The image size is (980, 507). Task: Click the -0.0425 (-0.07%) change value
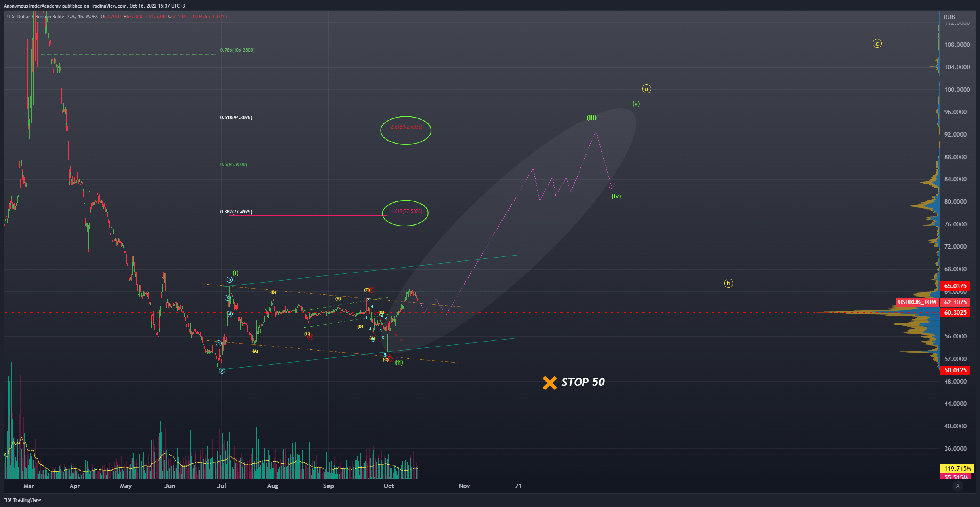click(x=209, y=17)
